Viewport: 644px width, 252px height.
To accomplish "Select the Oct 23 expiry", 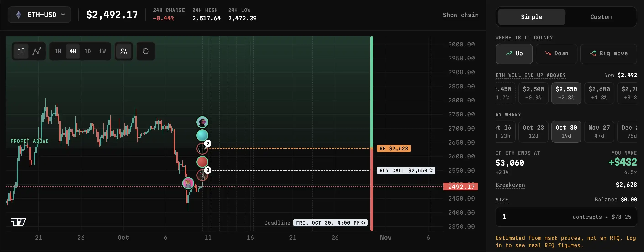I will (x=533, y=132).
